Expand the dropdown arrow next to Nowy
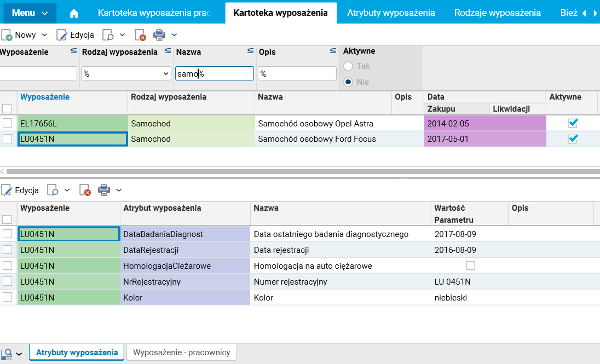Image resolution: width=600 pixels, height=364 pixels. pyautogui.click(x=44, y=35)
